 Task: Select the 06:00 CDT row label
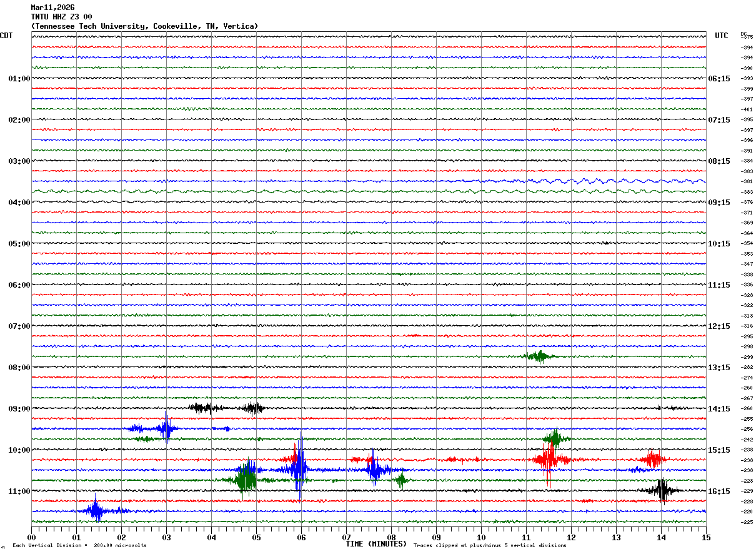pos(19,285)
